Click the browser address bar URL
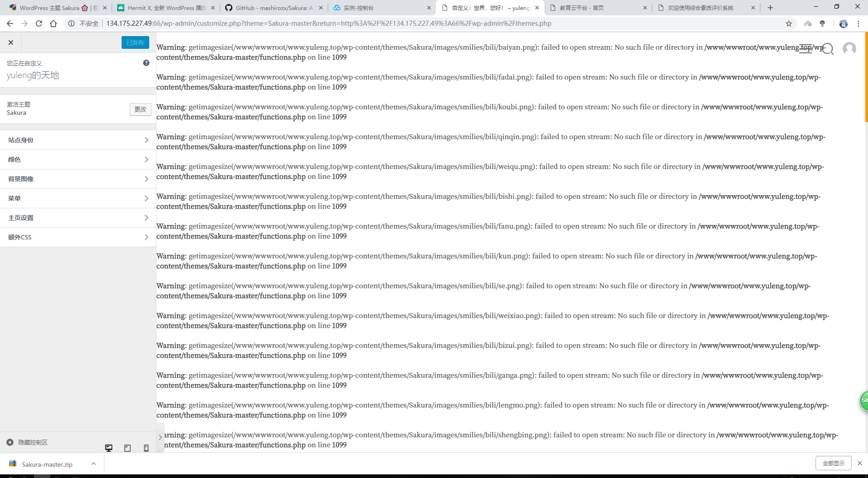This screenshot has height=478, width=868. [329, 23]
